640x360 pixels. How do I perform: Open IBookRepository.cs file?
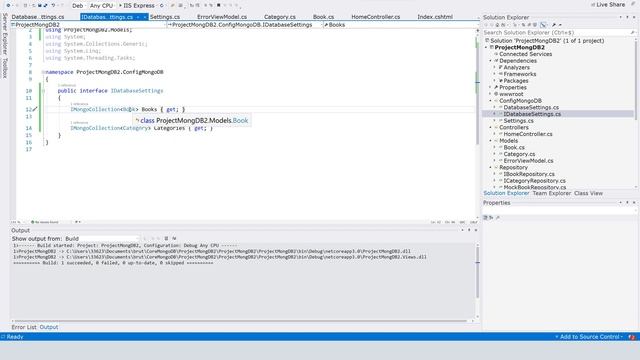pos(529,174)
